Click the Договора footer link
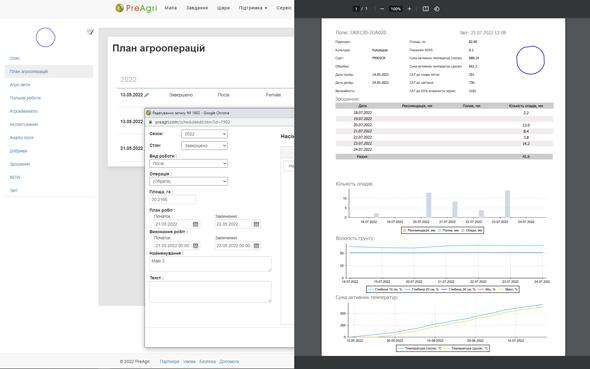 coord(229,361)
